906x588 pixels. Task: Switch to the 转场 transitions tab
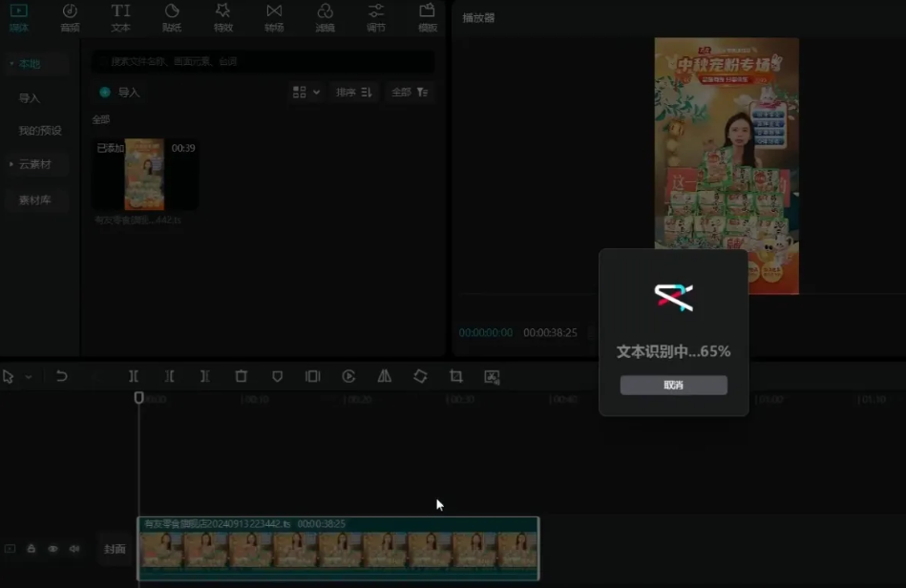[x=274, y=18]
